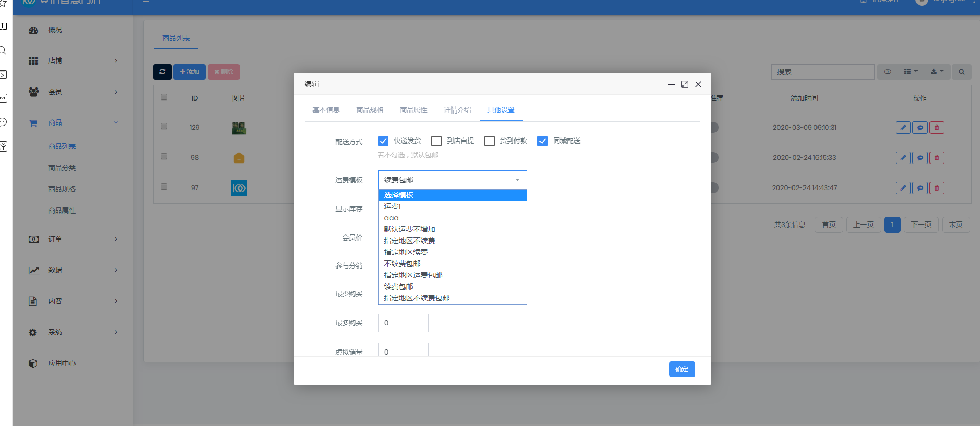Maximize the 编辑 dialog window

tap(685, 84)
